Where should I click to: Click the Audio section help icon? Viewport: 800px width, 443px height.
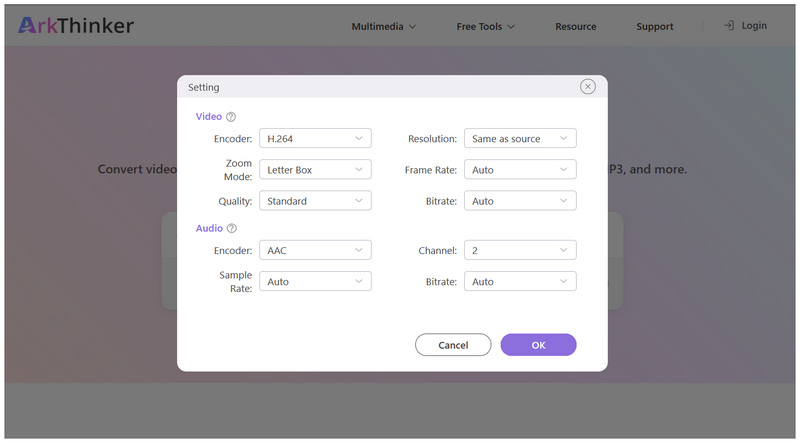click(x=232, y=229)
